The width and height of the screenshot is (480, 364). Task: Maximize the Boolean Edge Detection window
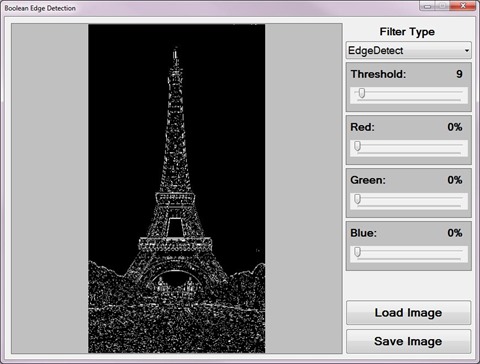(442, 6)
